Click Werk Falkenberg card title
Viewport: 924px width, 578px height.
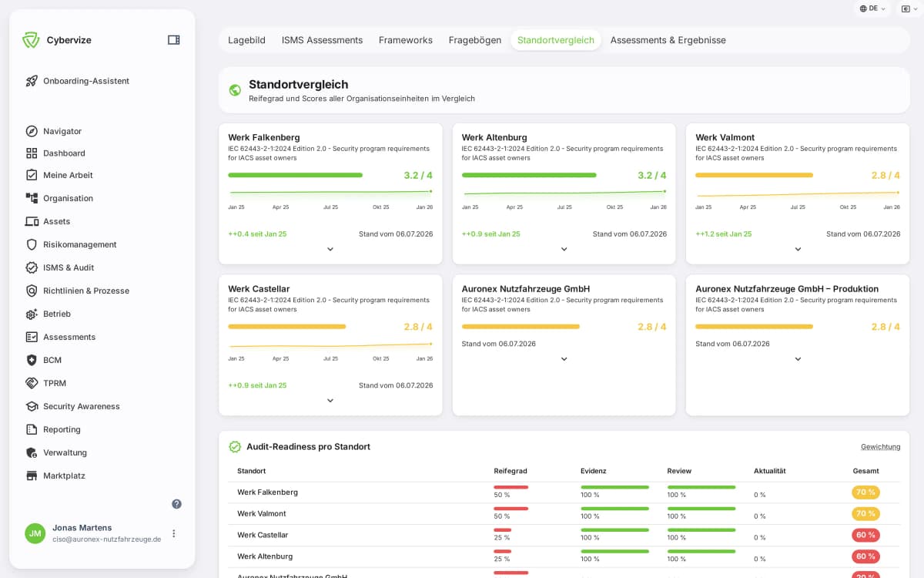coord(264,137)
